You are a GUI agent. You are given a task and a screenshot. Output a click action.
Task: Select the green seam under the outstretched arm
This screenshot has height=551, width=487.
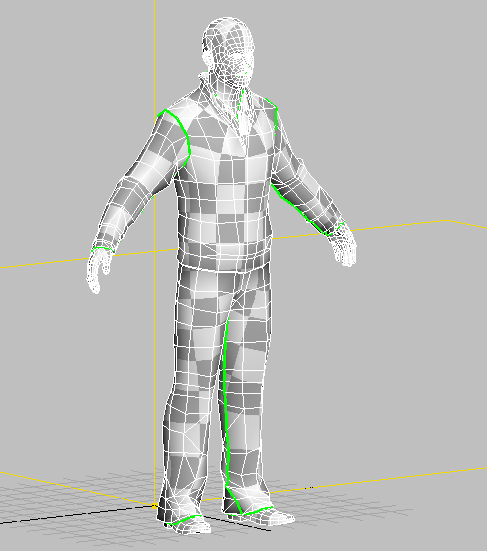[299, 209]
